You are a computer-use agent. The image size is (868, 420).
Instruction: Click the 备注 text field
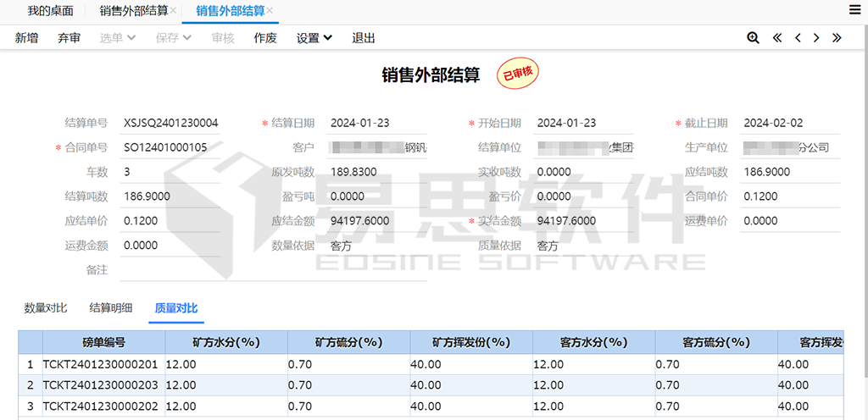click(x=271, y=270)
